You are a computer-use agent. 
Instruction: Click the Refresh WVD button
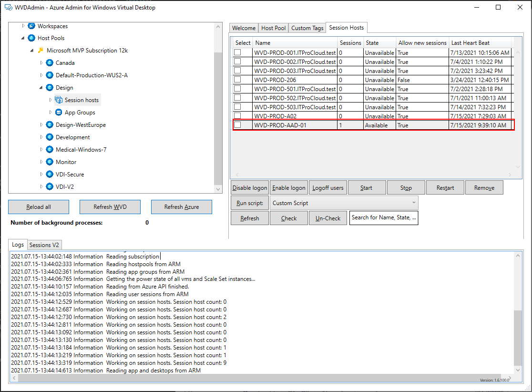(x=110, y=207)
